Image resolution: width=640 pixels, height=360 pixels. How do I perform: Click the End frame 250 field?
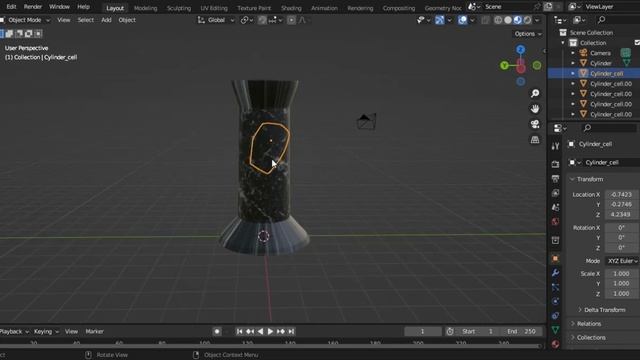point(522,331)
